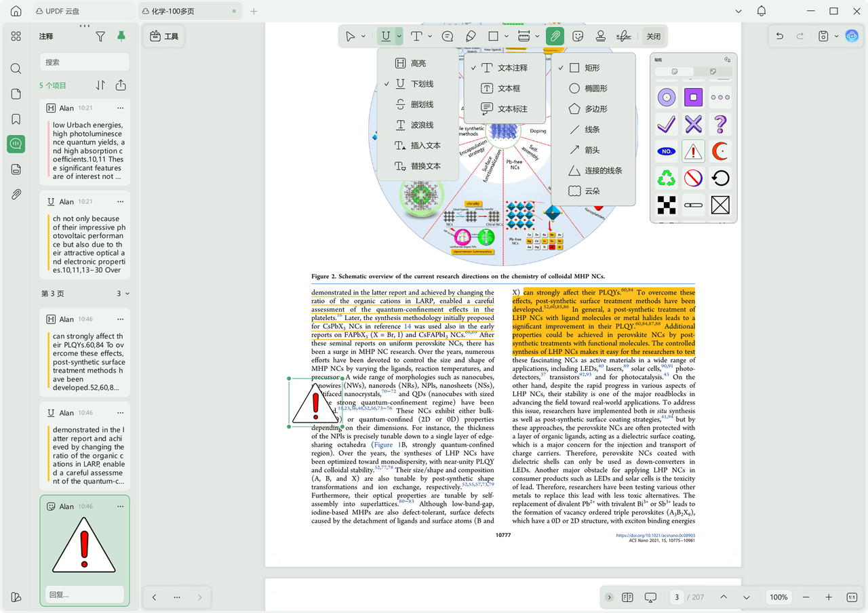Click the stamp tool icon

coord(600,36)
